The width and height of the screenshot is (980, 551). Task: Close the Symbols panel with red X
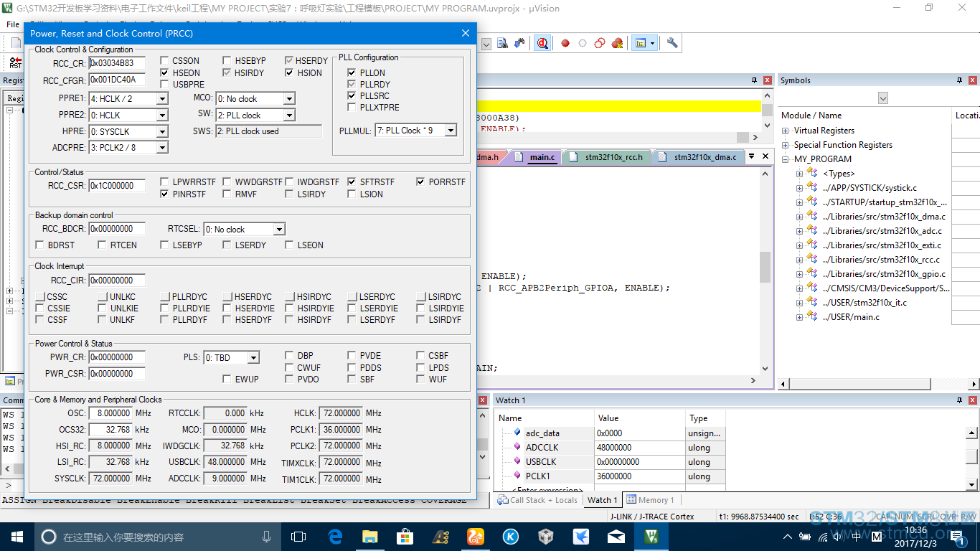click(972, 80)
